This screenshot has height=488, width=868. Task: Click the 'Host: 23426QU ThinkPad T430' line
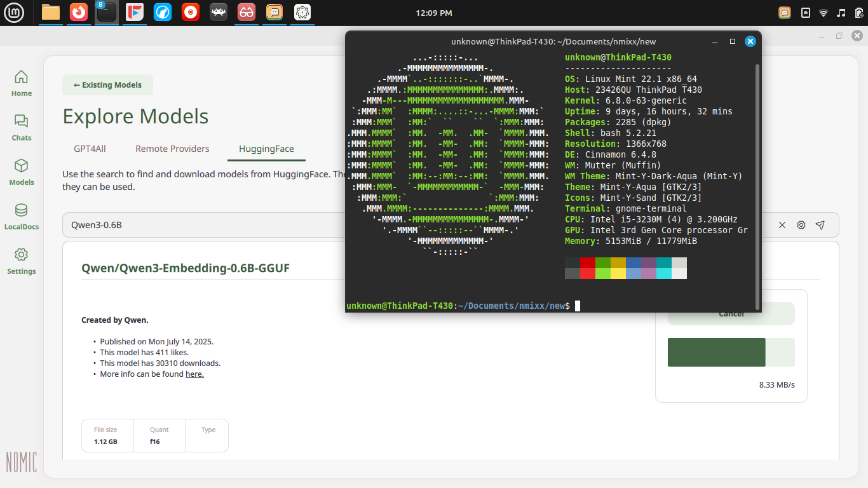click(634, 90)
